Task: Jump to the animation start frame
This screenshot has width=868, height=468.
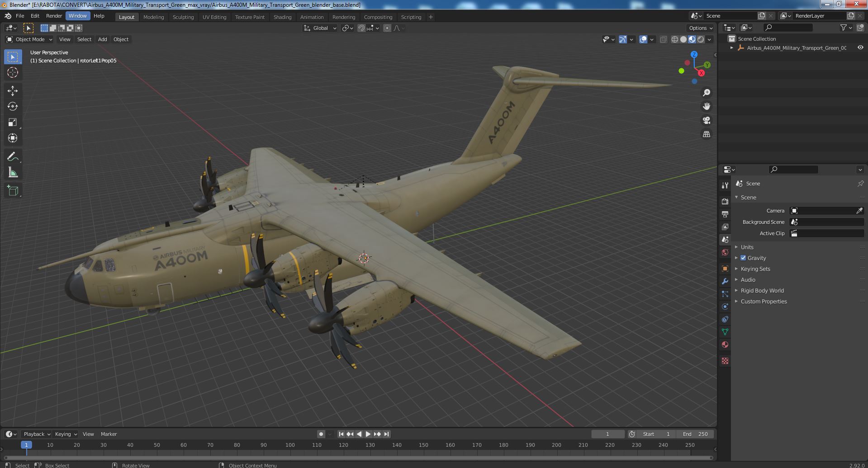Action: click(341, 434)
